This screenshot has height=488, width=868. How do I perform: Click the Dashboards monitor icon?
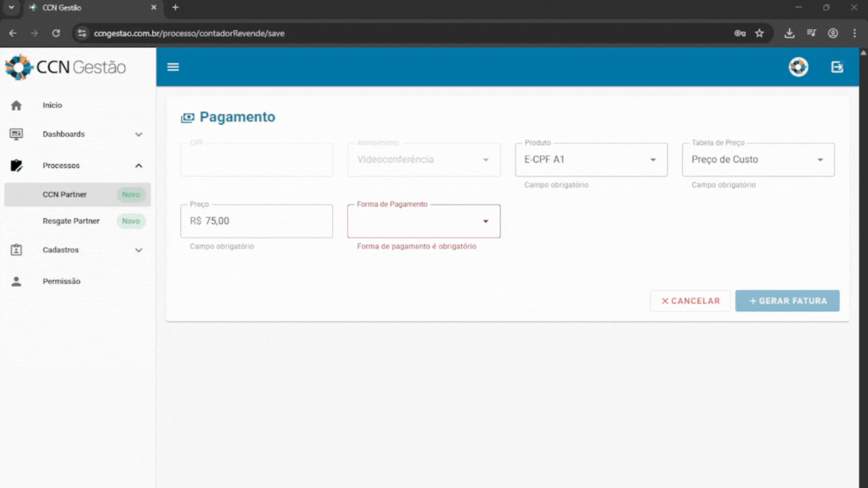(16, 134)
